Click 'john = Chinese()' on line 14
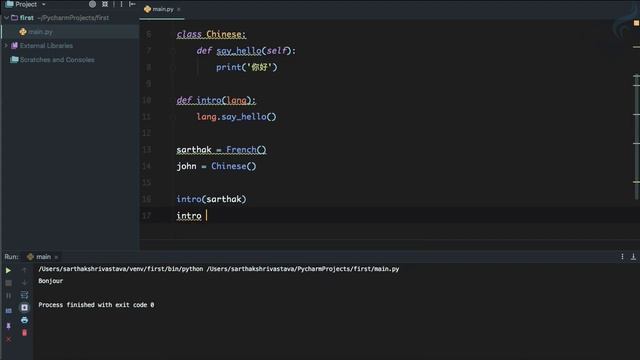The height and width of the screenshot is (360, 640). click(x=216, y=166)
